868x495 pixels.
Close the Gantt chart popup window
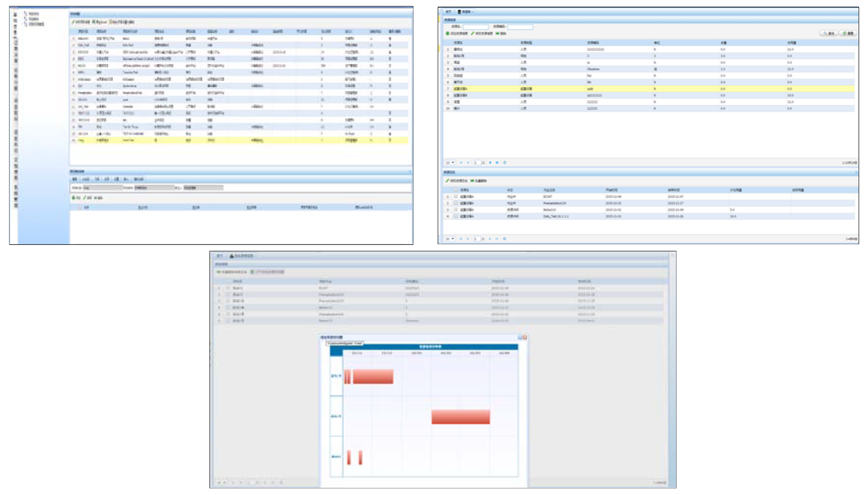[x=525, y=337]
